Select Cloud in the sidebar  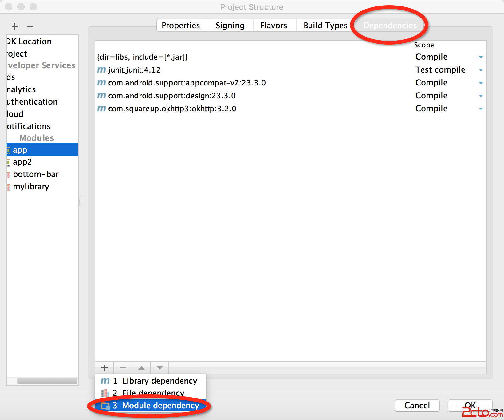[42, 114]
